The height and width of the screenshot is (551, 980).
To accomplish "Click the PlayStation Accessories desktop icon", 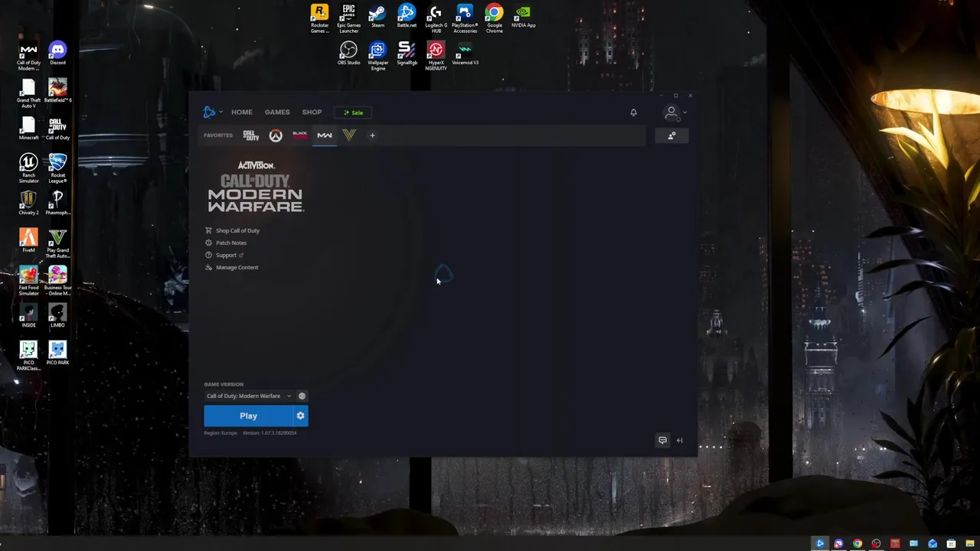I will click(x=465, y=18).
